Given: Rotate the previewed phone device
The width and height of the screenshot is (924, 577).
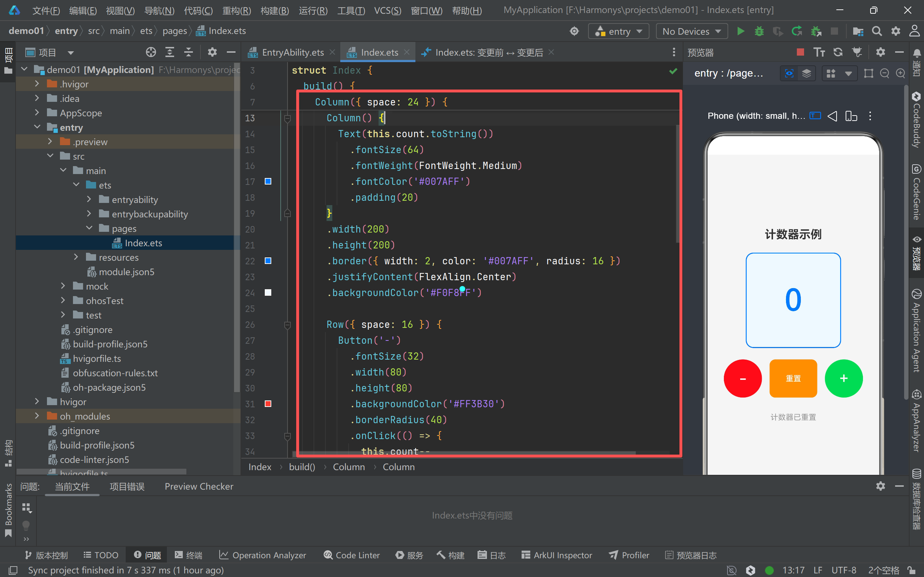Looking at the screenshot, I should pos(851,116).
